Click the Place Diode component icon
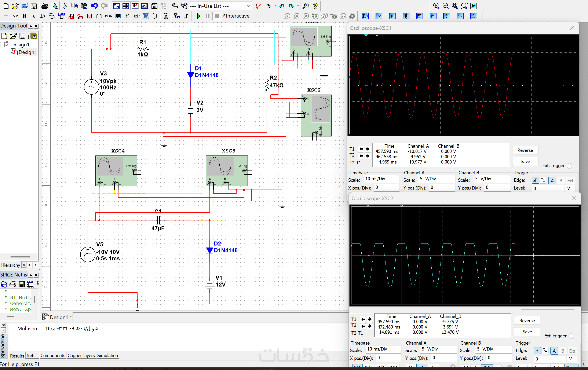 24,16
